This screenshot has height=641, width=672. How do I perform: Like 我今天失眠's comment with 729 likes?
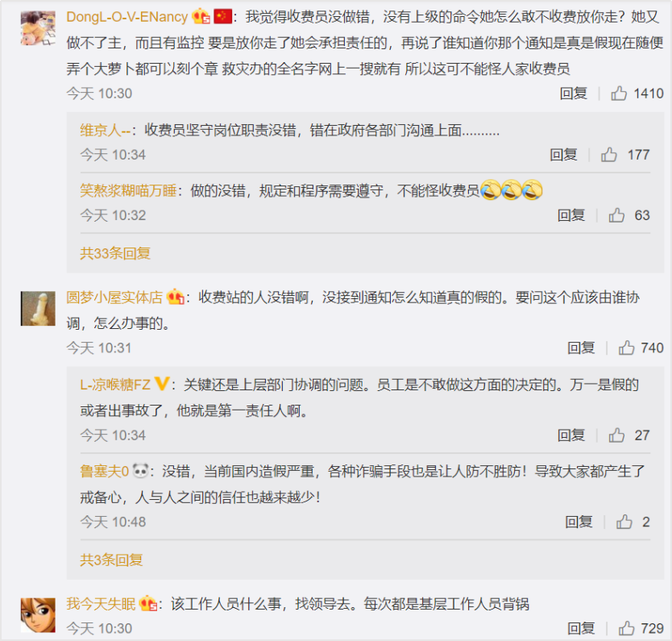click(x=626, y=628)
